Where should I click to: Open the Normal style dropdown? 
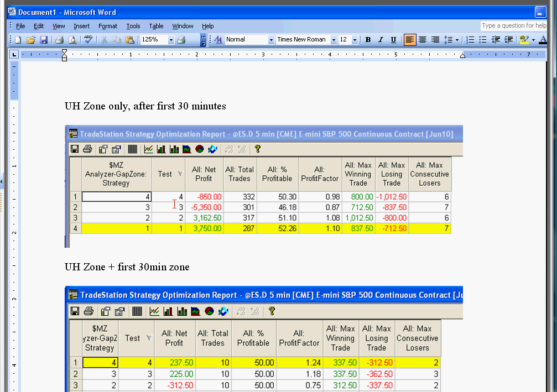[271, 40]
